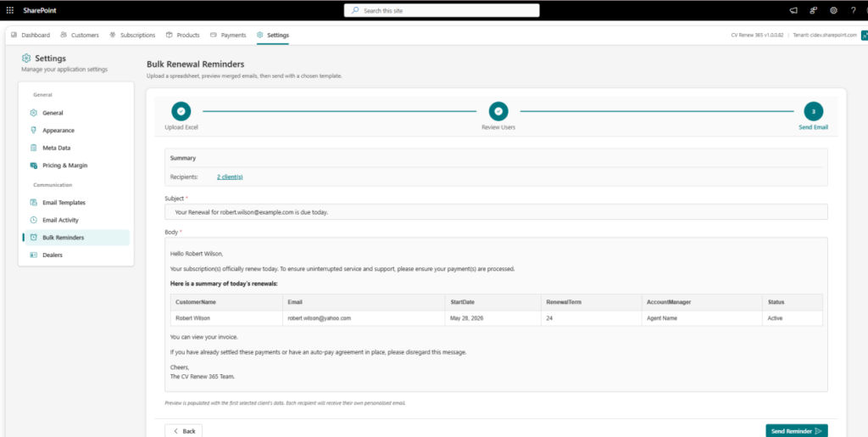Select the Settings tab in the navigation
Screen dimensions: 868x437
point(272,35)
